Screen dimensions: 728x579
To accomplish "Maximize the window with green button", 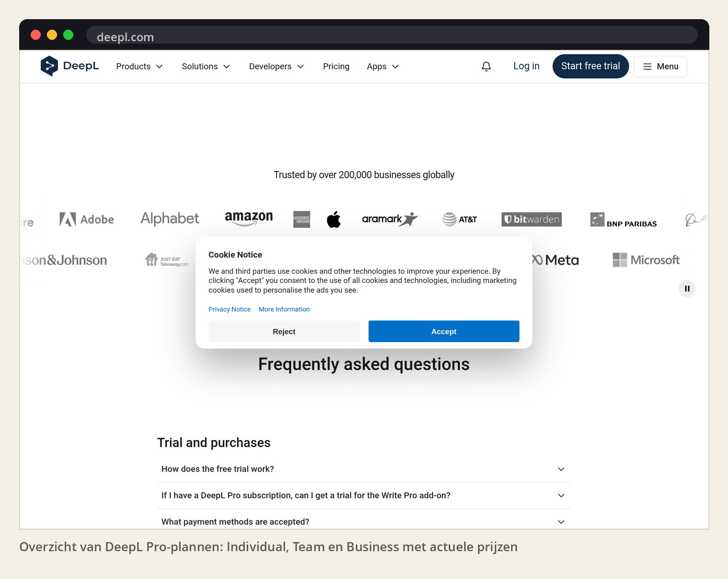I will point(68,35).
